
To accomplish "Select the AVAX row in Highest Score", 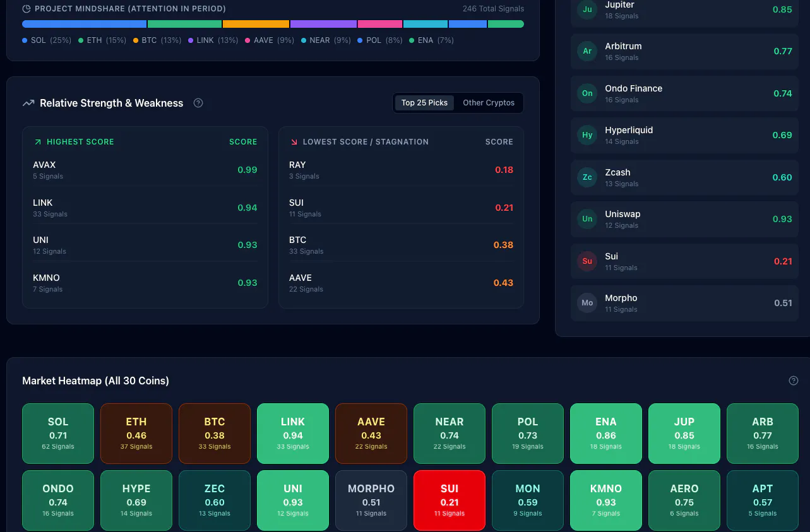I will pyautogui.click(x=145, y=170).
